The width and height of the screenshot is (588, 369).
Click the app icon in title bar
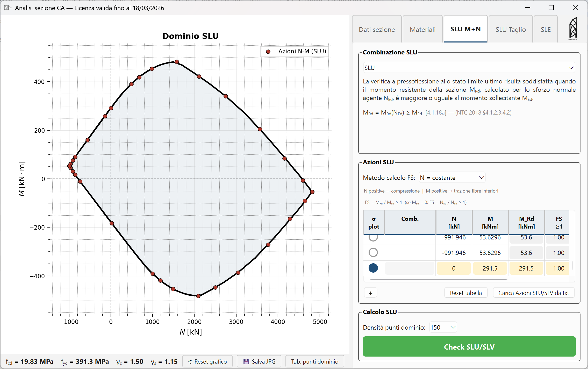tap(7, 8)
